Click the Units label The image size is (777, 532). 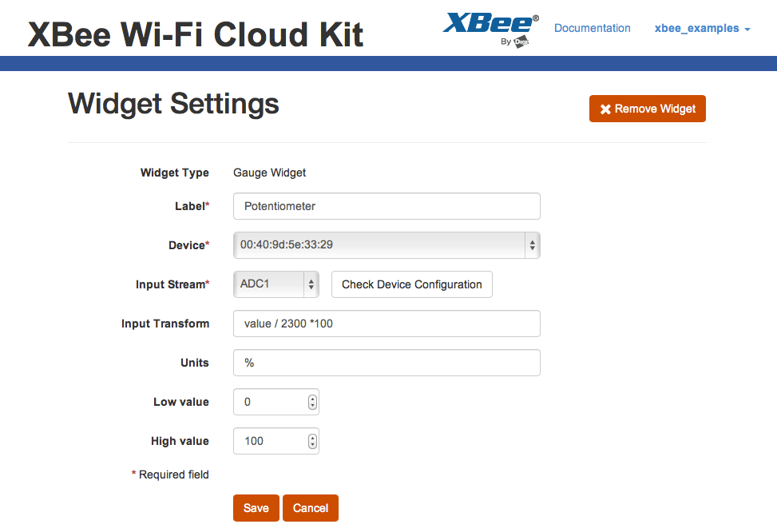coord(195,363)
